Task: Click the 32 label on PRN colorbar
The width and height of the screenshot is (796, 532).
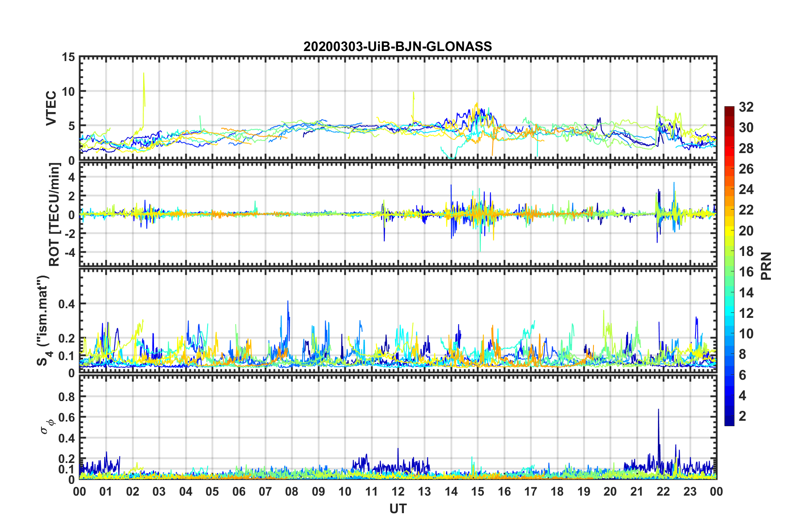Action: coord(746,107)
